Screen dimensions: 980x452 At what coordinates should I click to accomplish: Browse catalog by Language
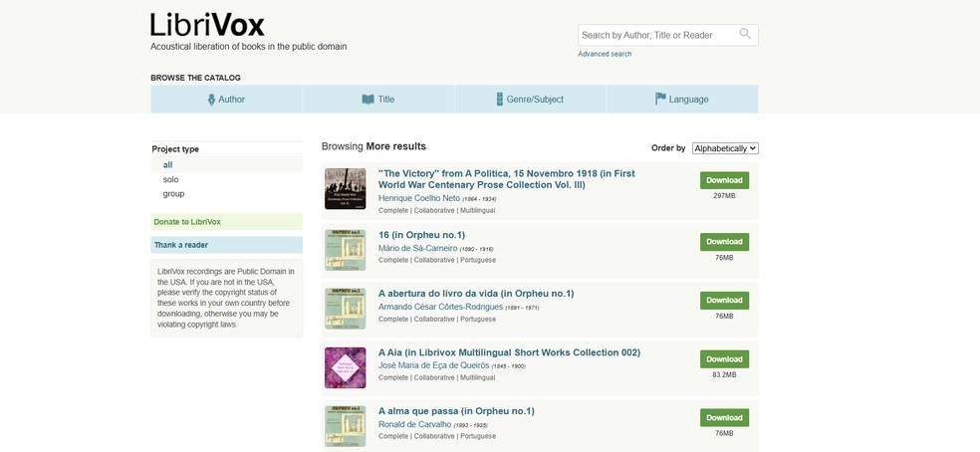click(682, 100)
